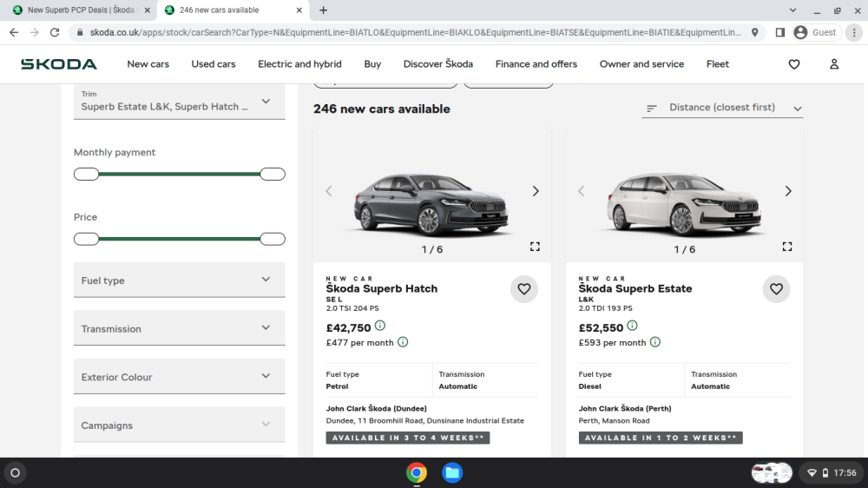The width and height of the screenshot is (868, 488).
Task: Open the user account icon
Action: [x=833, y=64]
